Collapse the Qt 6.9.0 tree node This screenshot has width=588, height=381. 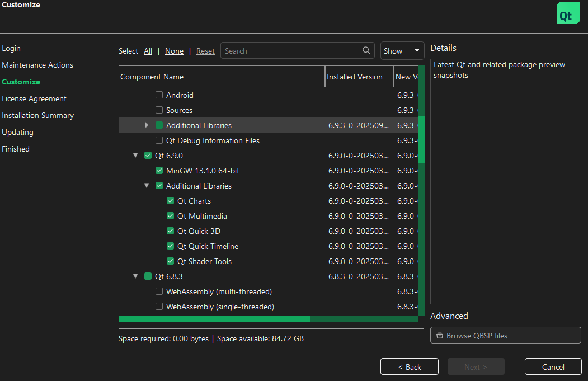135,156
